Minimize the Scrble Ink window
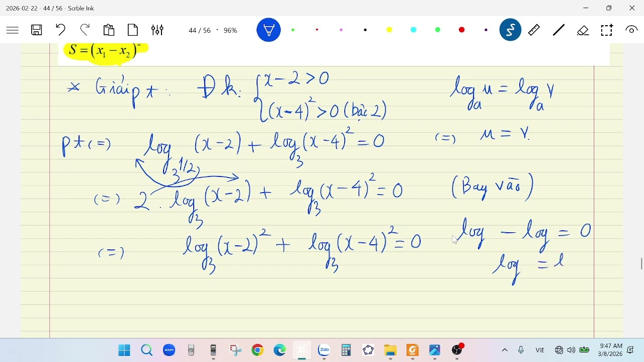The height and width of the screenshot is (362, 644). [x=586, y=8]
